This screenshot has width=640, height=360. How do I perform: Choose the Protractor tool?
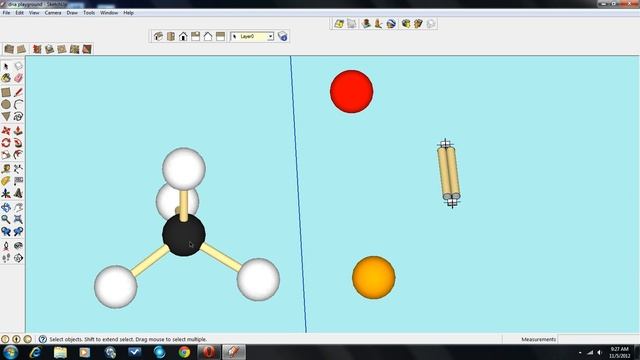(x=6, y=181)
